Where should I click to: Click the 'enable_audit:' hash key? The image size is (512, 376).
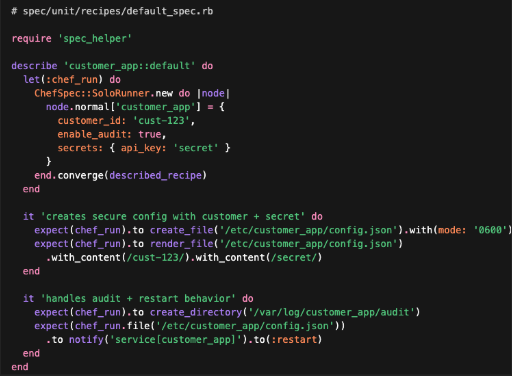(95, 134)
